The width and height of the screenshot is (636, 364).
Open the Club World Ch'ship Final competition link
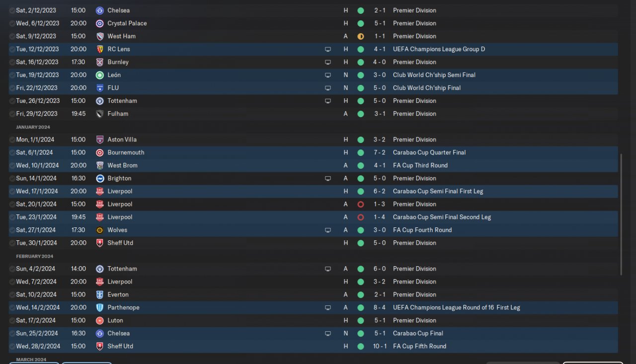[x=426, y=88]
